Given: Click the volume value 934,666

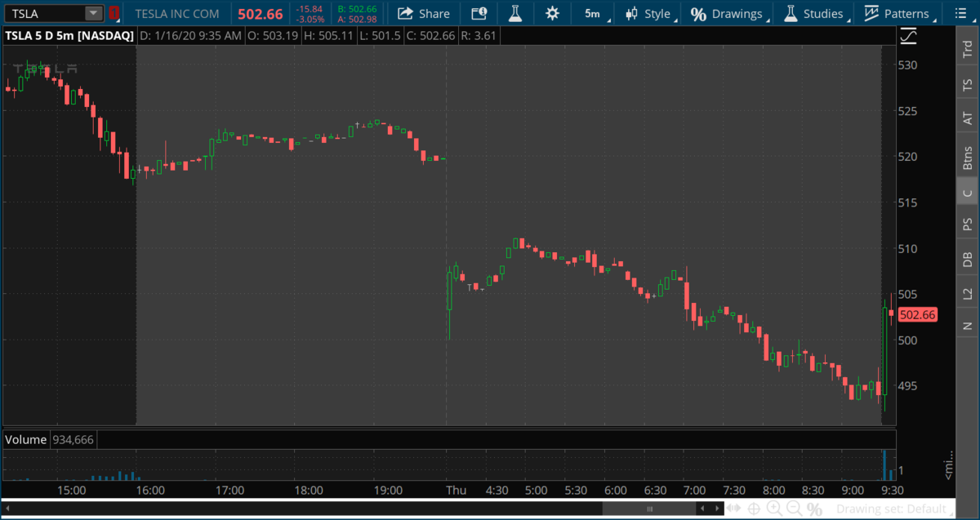Looking at the screenshot, I should pyautogui.click(x=73, y=439).
